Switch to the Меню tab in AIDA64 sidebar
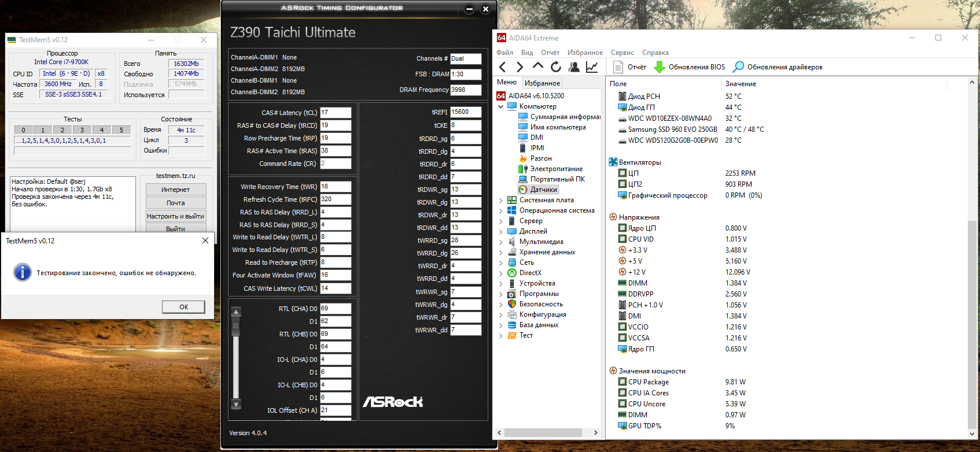Image resolution: width=980 pixels, height=452 pixels. (507, 82)
